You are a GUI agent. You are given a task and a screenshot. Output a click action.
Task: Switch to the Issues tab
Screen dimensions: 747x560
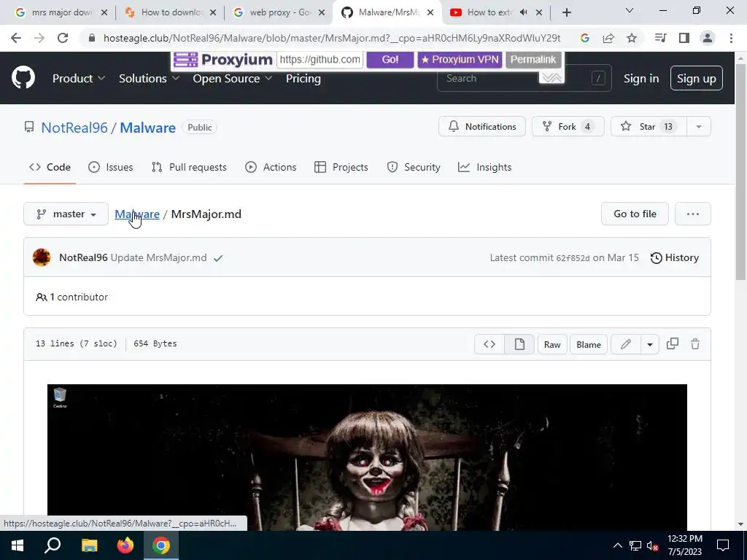click(x=111, y=167)
